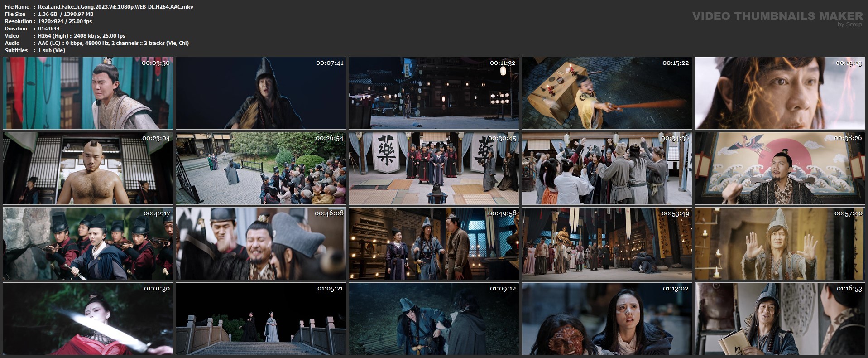Open the thumbnail at 01:05:21
Image resolution: width=868 pixels, height=358 pixels.
[261, 319]
